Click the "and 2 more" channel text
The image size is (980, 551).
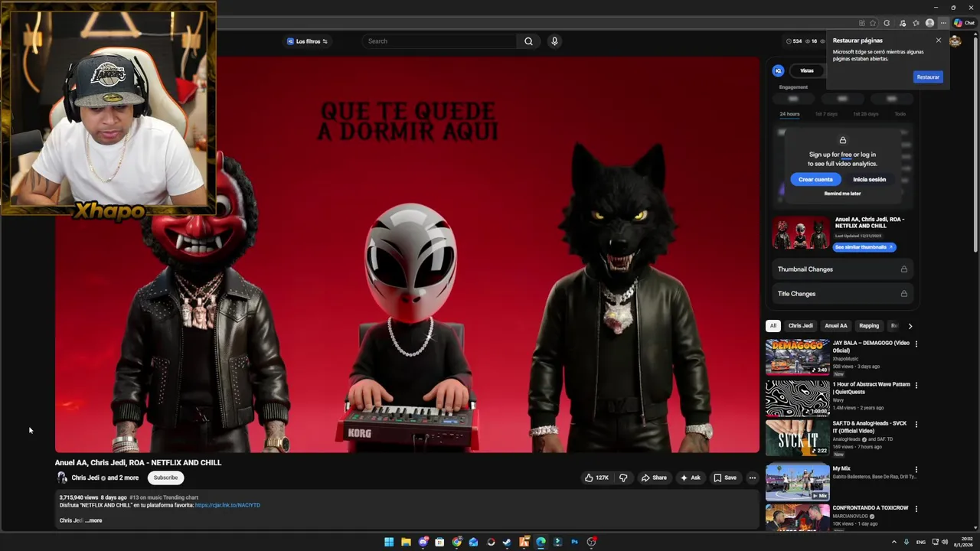click(x=122, y=478)
